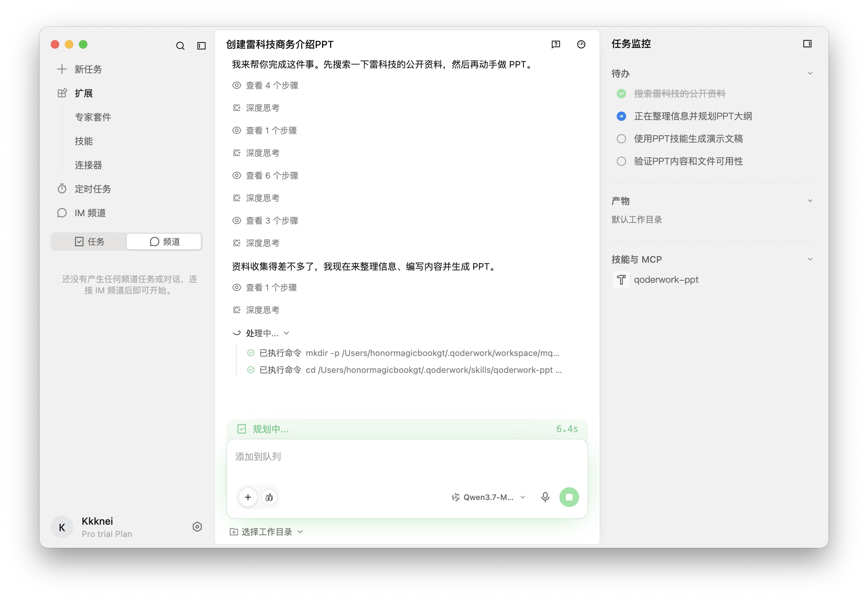The height and width of the screenshot is (600, 868).
Task: Open the IM 频道 entry
Action: click(90, 213)
